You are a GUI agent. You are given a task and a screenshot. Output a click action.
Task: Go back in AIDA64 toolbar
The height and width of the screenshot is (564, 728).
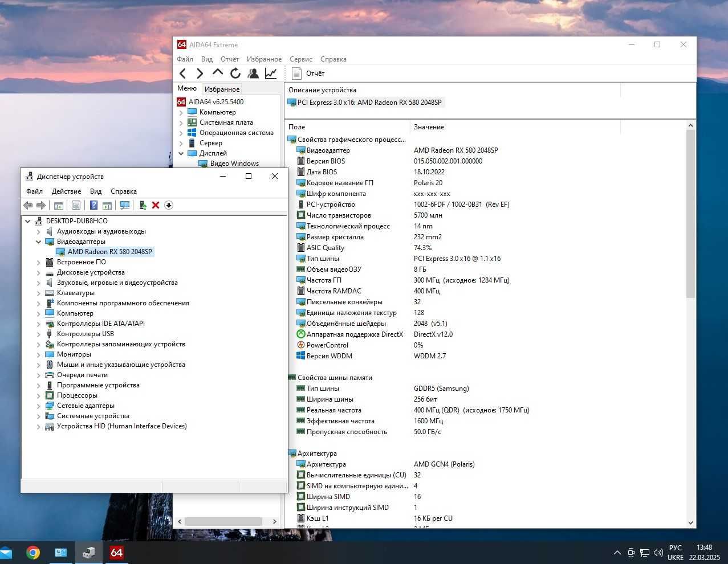click(x=182, y=73)
